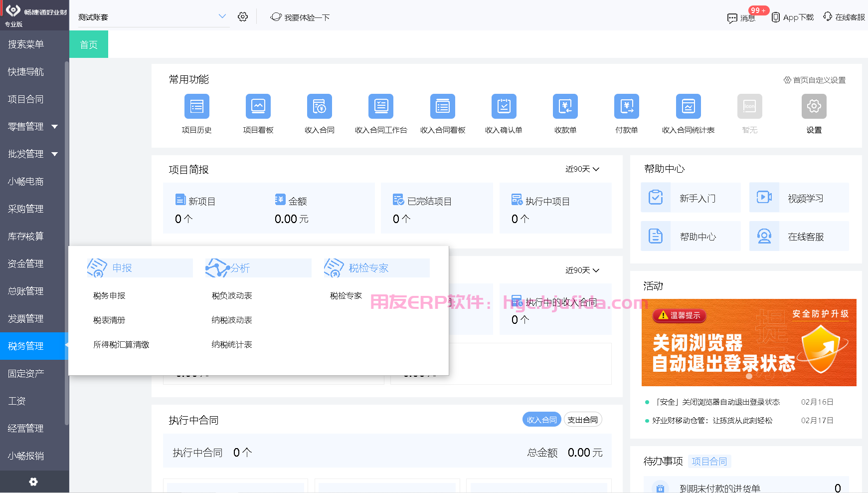The width and height of the screenshot is (868, 493).
Task: Select 项目合同 tab in 待办事项
Action: click(709, 461)
